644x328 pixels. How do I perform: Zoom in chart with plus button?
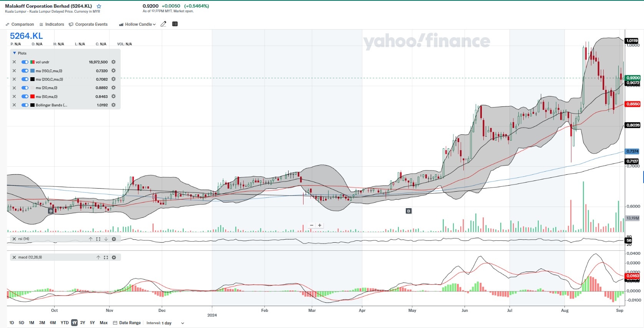(320, 225)
